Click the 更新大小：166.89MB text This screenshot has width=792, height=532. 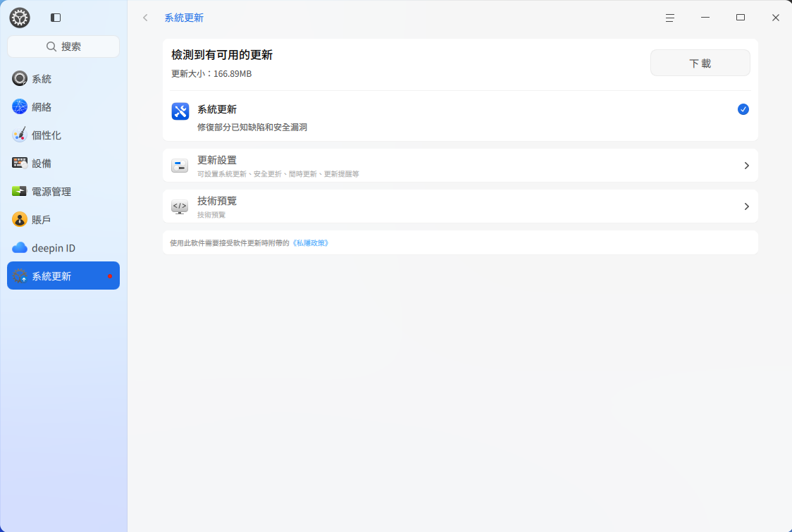tap(211, 74)
